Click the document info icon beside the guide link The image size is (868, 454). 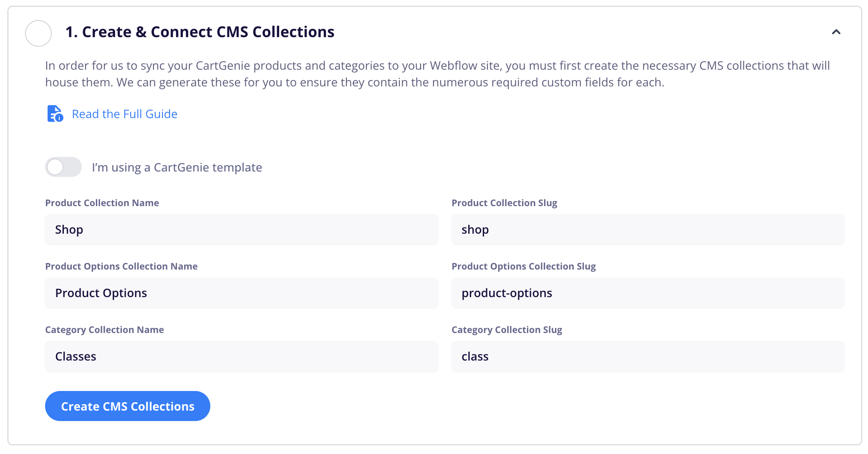[x=55, y=113]
